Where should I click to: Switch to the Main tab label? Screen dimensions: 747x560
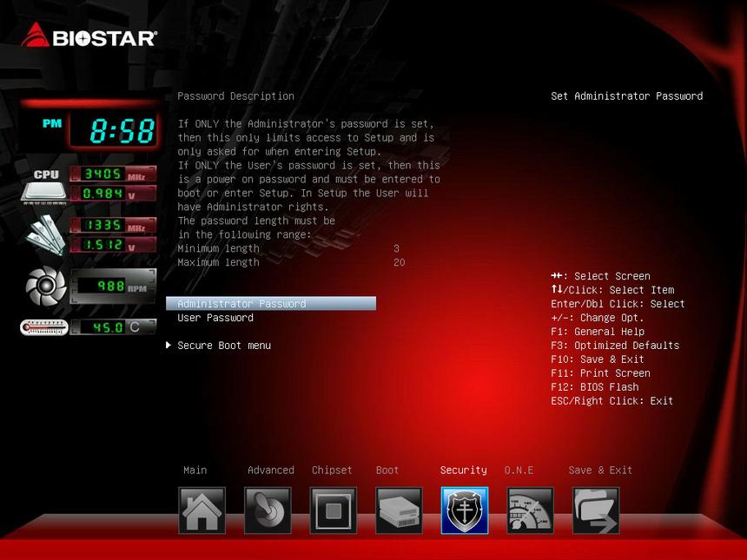(195, 470)
